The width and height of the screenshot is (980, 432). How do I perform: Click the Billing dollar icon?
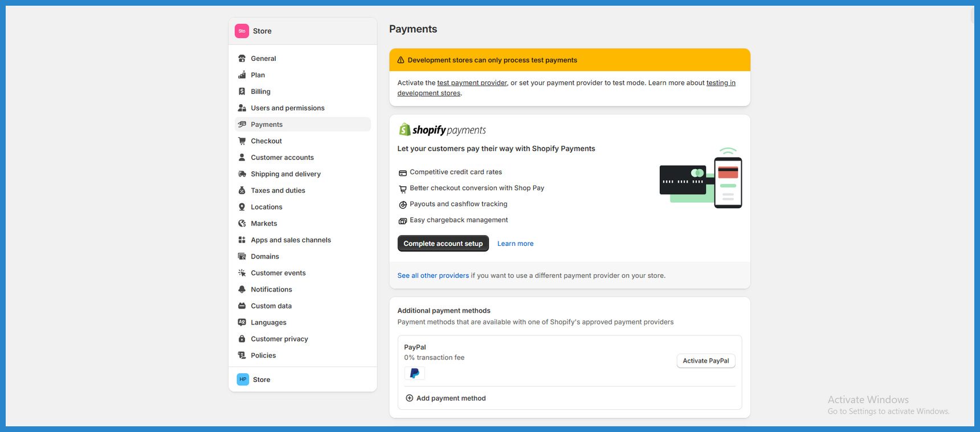click(242, 92)
